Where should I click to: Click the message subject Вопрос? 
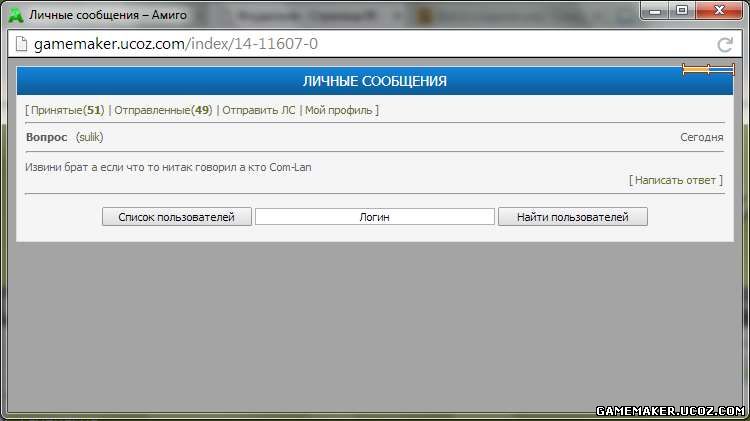point(47,137)
